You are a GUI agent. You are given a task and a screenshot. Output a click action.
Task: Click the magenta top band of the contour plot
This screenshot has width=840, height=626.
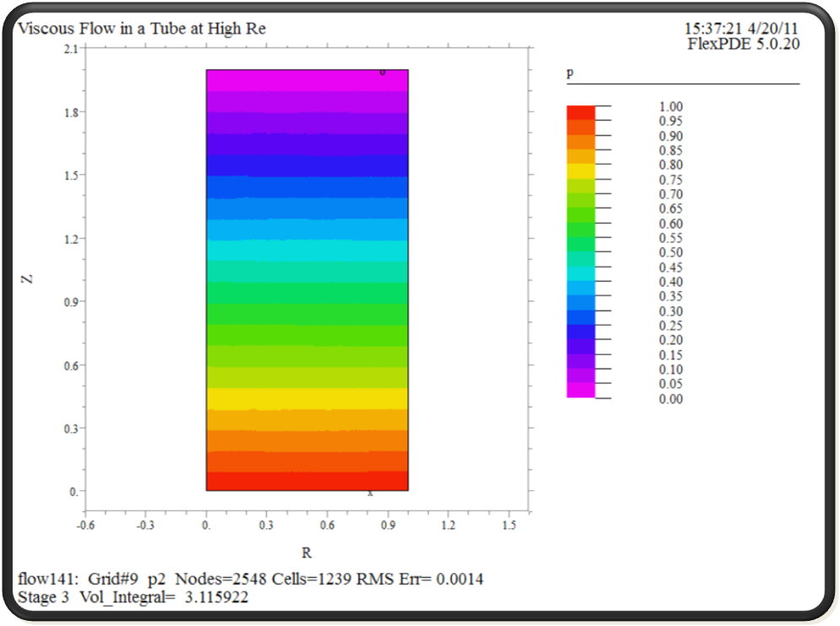pos(307,80)
